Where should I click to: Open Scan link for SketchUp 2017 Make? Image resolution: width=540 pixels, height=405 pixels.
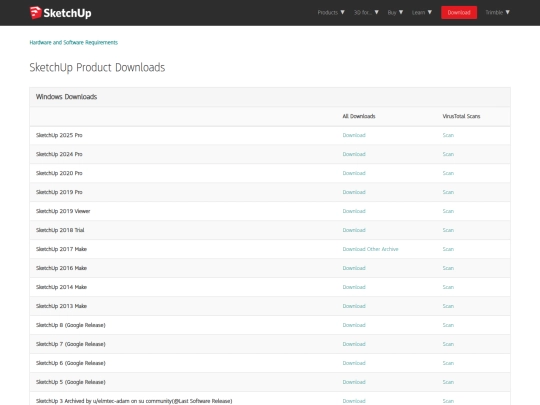tap(448, 249)
